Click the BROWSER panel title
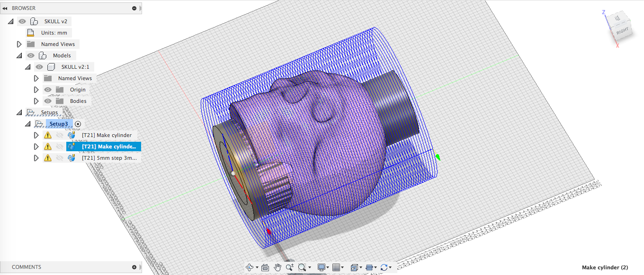644x275 pixels. tap(23, 8)
